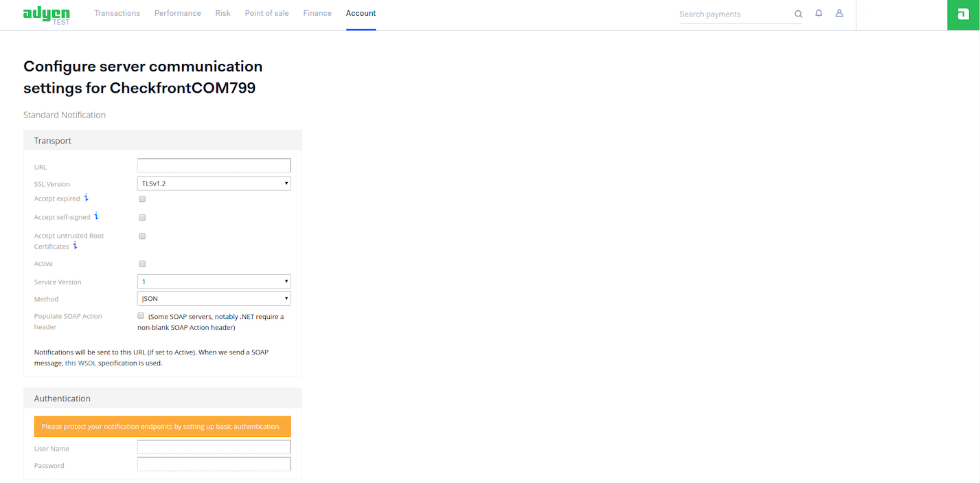This screenshot has width=980, height=483.
Task: Click the green Adyen square icon
Action: click(x=964, y=15)
